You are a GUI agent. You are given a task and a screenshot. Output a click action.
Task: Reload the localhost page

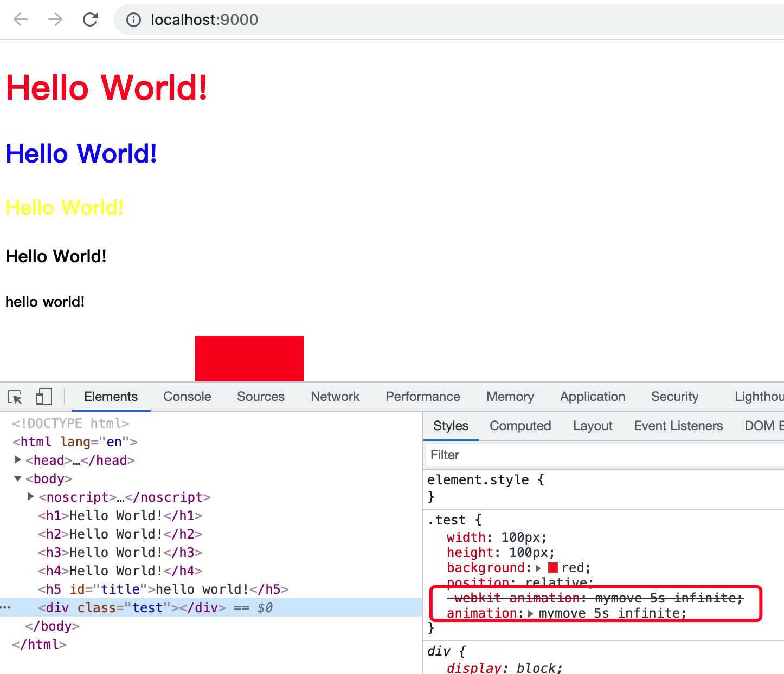tap(90, 20)
